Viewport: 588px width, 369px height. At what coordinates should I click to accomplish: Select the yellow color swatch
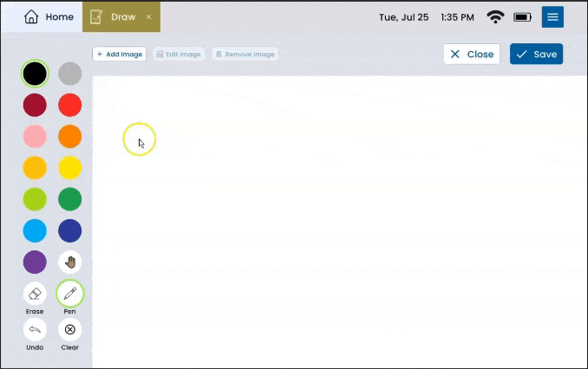click(x=70, y=168)
